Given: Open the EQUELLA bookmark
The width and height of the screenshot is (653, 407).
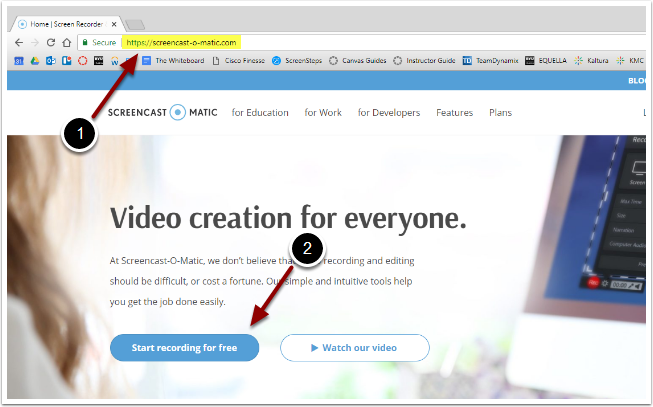Looking at the screenshot, I should (x=546, y=61).
